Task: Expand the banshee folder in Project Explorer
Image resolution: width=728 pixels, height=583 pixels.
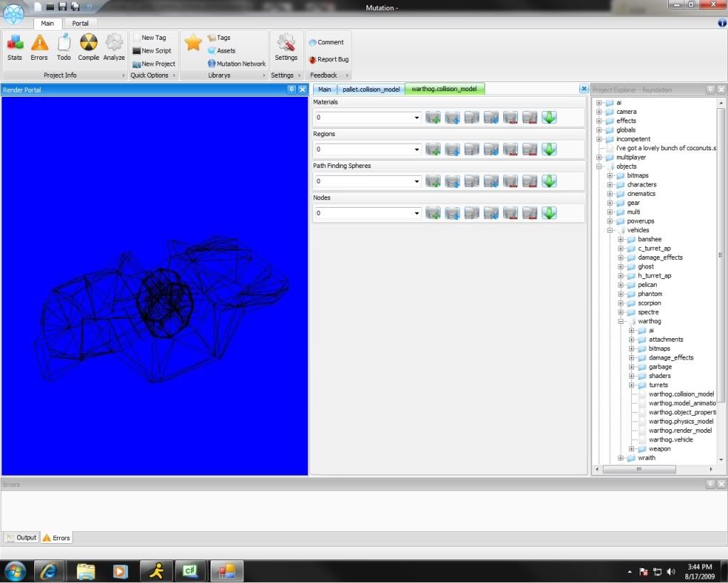Action: point(621,239)
